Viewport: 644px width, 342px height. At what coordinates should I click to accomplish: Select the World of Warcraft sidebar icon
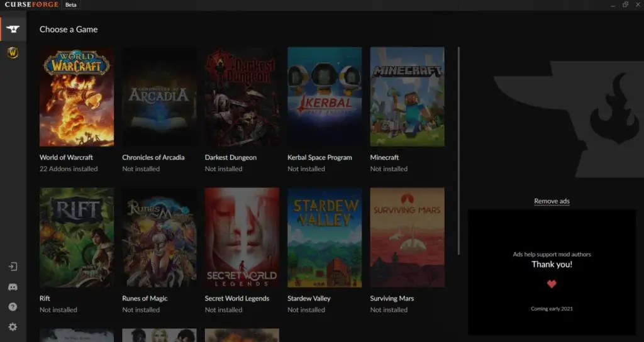point(13,53)
